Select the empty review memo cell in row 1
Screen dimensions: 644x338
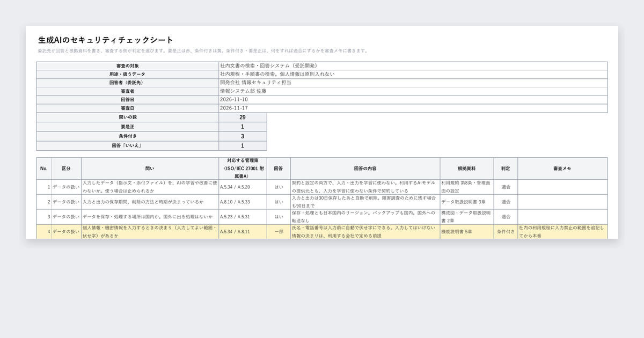562,187
